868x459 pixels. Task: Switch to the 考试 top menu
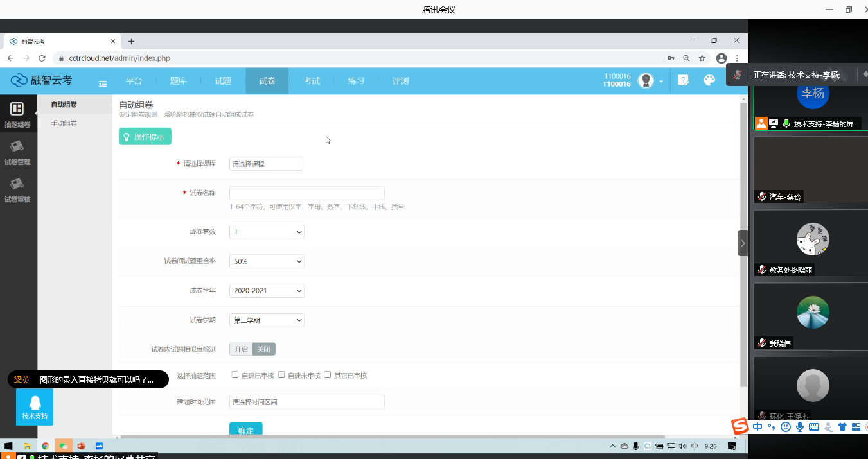click(312, 81)
